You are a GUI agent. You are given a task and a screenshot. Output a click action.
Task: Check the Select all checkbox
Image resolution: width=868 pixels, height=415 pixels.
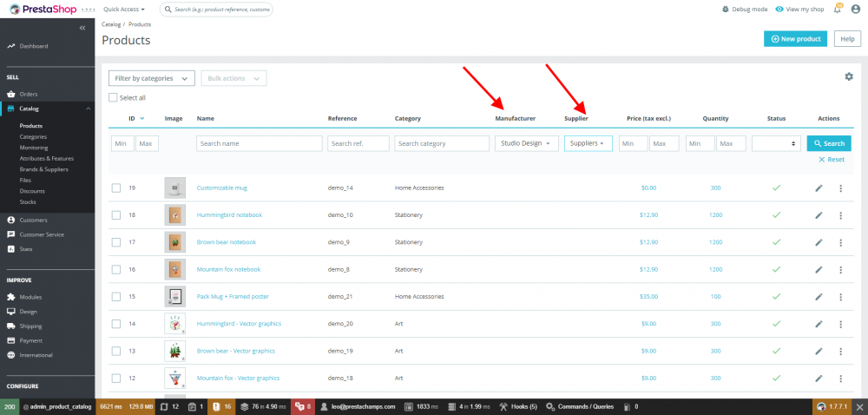click(113, 97)
